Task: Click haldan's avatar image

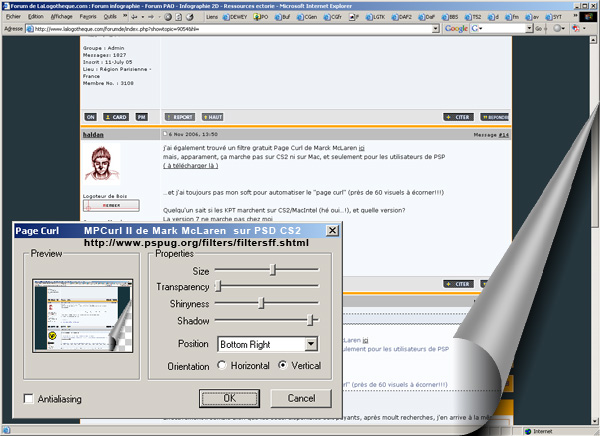Action: click(102, 164)
